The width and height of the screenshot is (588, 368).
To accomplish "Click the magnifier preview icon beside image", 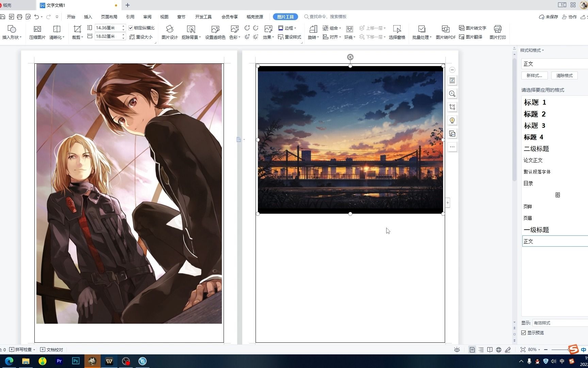I will (452, 94).
